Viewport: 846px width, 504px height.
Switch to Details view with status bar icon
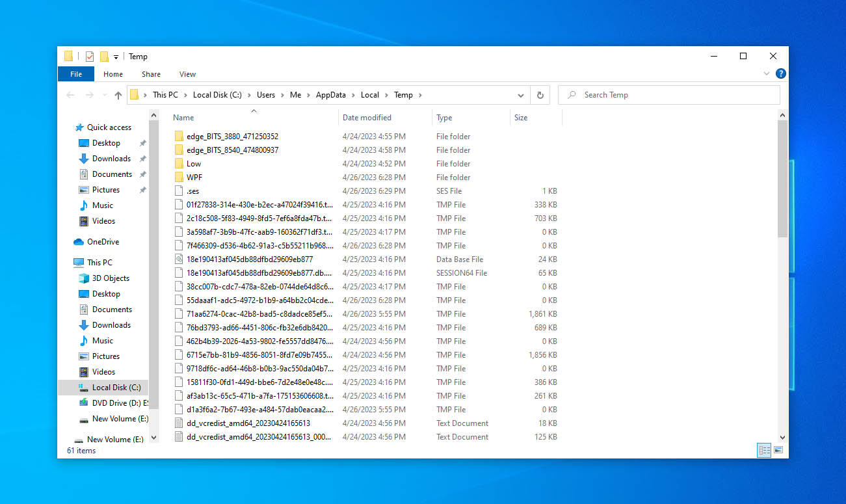(765, 450)
